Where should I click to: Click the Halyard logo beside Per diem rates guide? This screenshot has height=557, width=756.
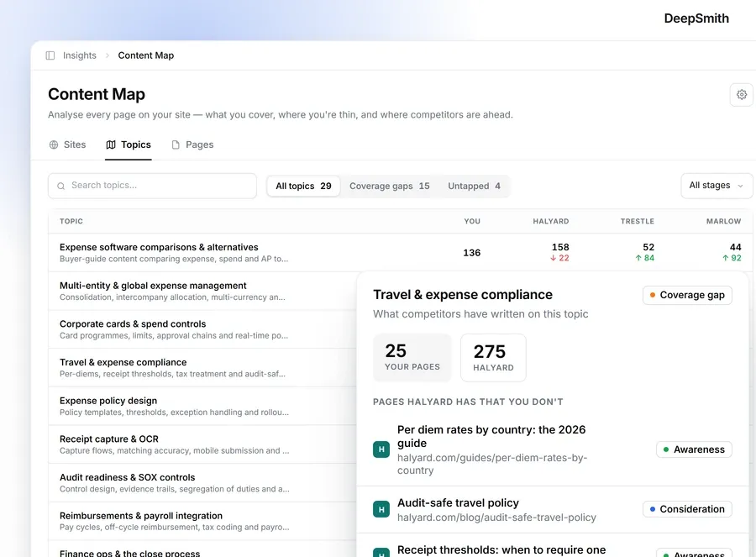[381, 449]
